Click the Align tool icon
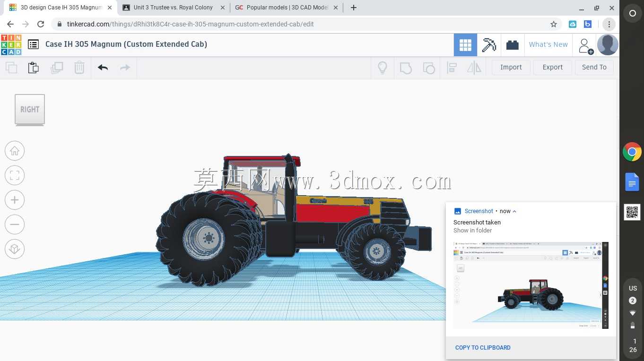This screenshot has width=644, height=361. point(452,68)
